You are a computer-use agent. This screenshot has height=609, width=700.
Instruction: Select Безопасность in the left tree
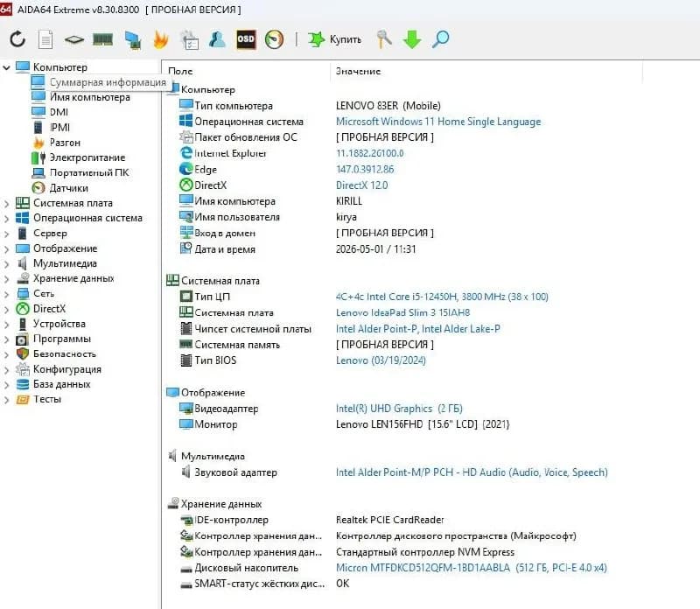pos(65,354)
